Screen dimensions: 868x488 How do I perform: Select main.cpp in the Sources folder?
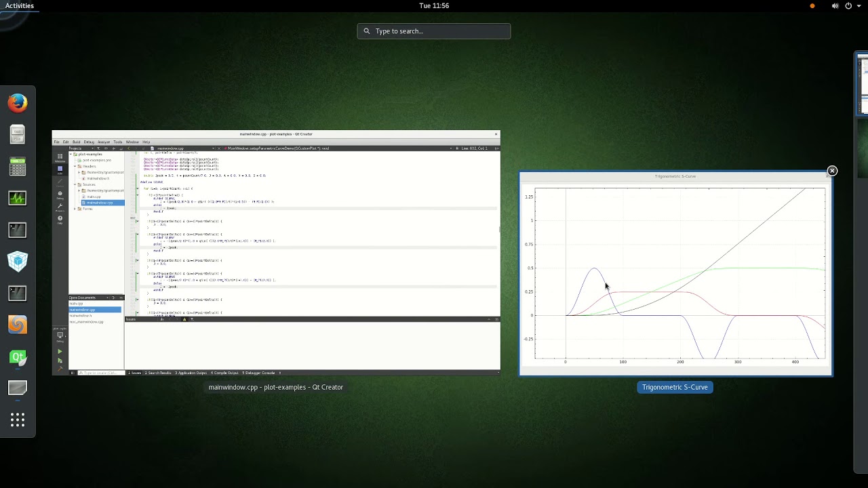94,197
